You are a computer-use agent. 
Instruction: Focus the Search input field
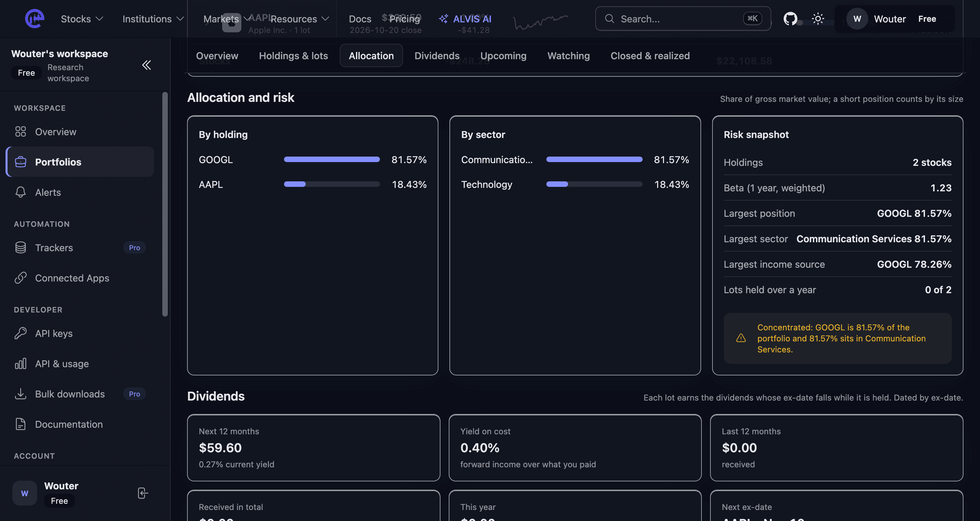point(683,19)
